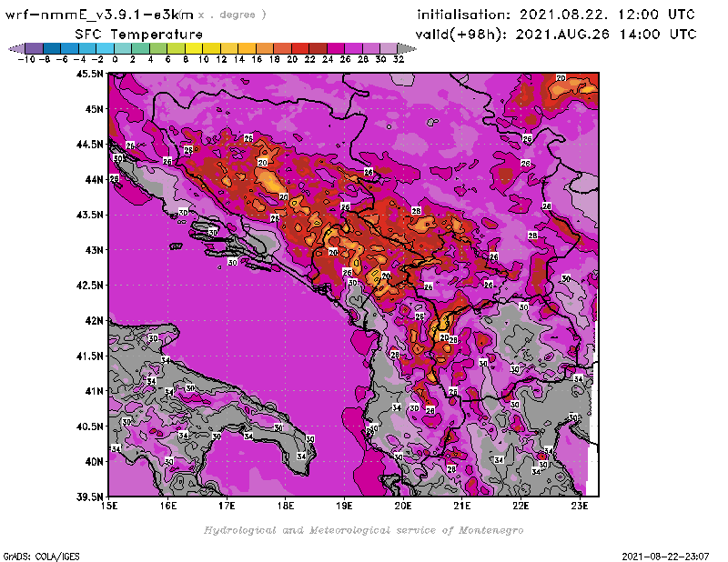Click the 23E longitude axis label
Viewport: 728px width, 562px height.
[580, 506]
